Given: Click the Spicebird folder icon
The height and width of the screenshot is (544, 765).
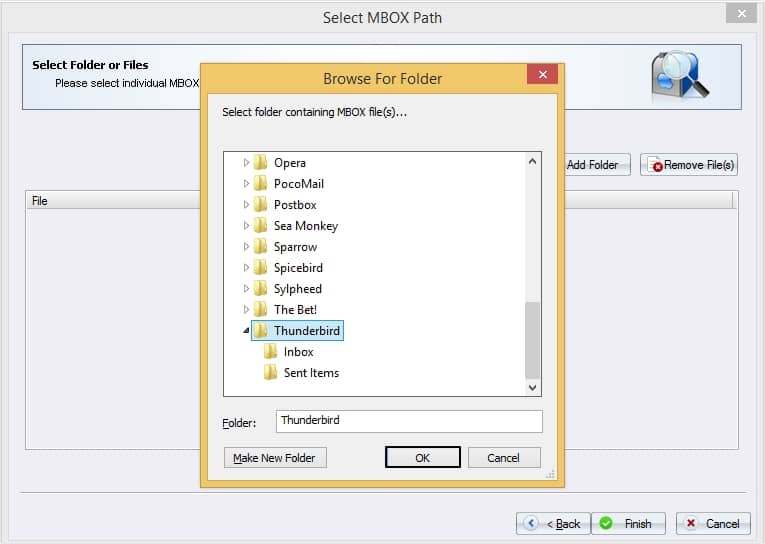Looking at the screenshot, I should point(261,267).
